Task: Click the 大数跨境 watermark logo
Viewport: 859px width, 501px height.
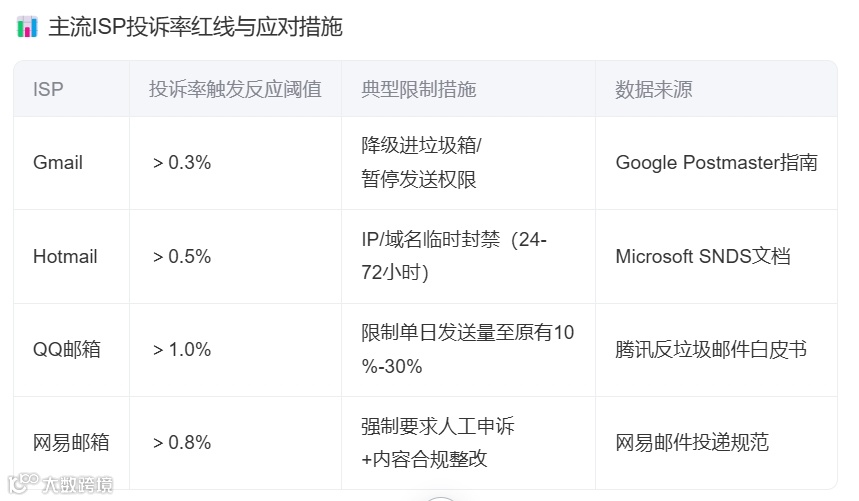Action: coord(60,483)
